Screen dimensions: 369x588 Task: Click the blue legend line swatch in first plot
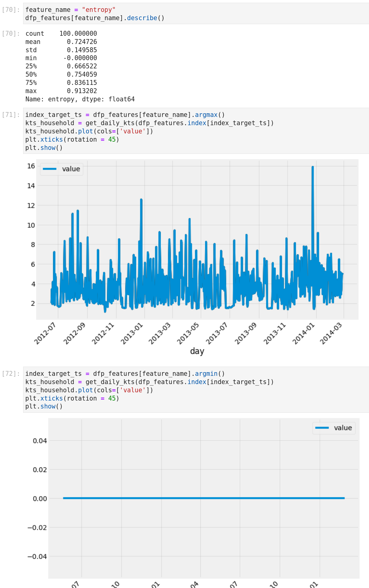[50, 169]
